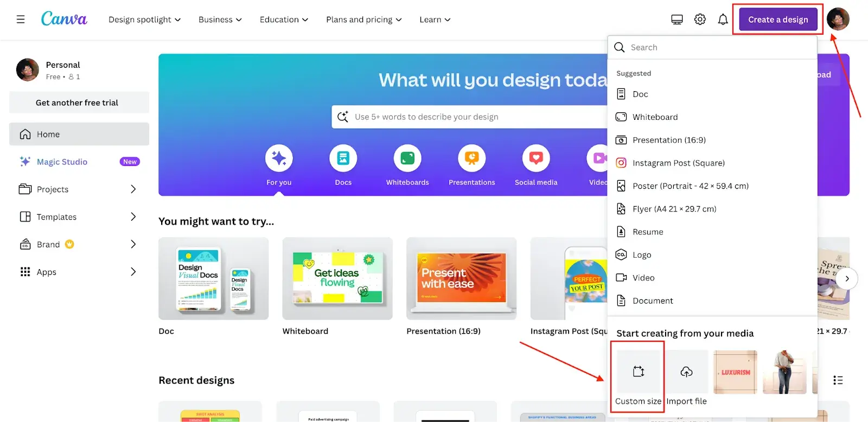Click the Magic Studio sparkle icon
Viewport: 868px width, 422px height.
point(25,162)
